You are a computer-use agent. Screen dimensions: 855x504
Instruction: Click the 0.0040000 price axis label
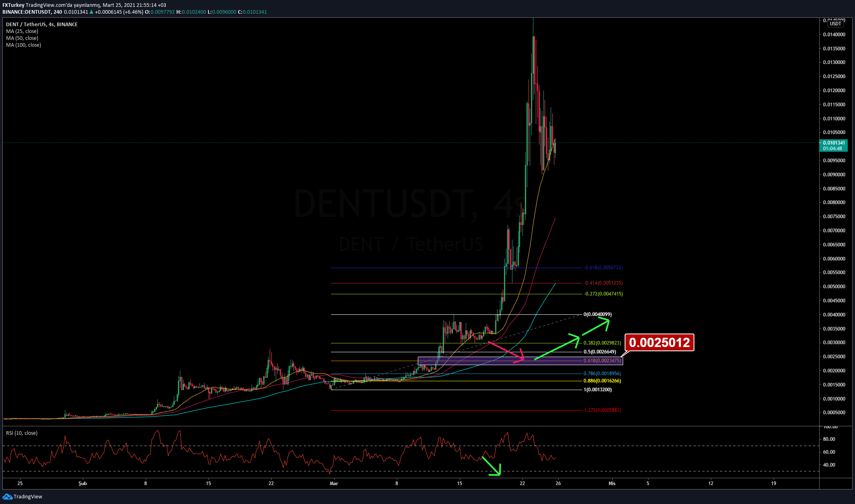tap(834, 315)
